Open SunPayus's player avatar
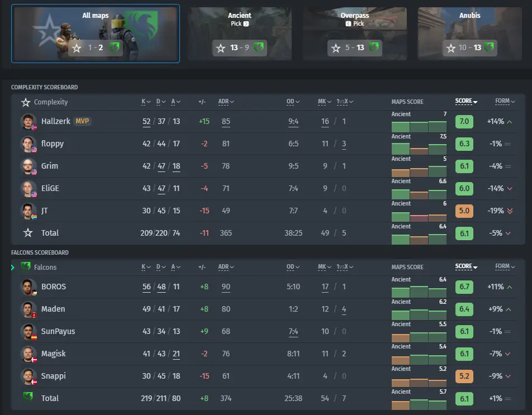This screenshot has height=415, width=532. pyautogui.click(x=28, y=332)
